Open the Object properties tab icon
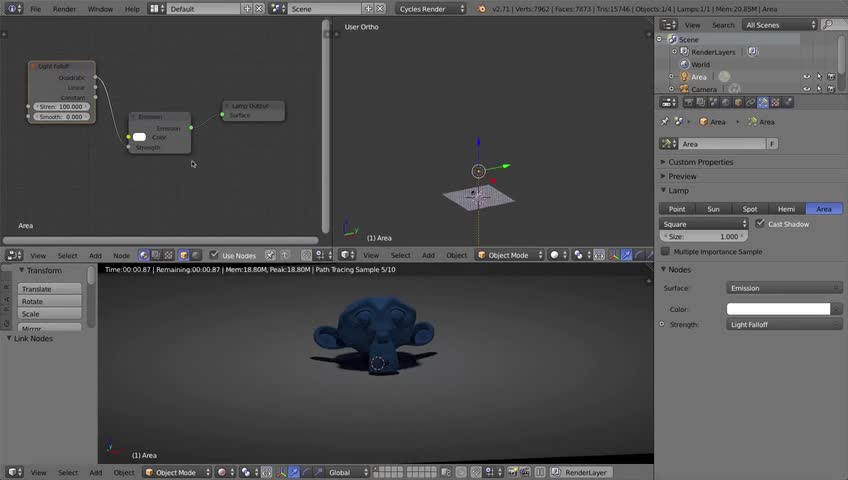The width and height of the screenshot is (848, 480). click(738, 102)
